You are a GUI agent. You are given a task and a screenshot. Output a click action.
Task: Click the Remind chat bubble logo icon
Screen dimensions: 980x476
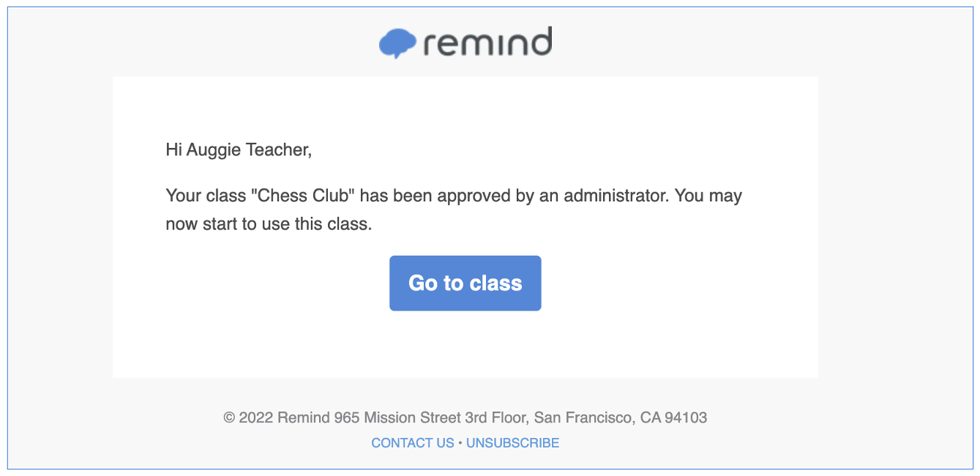397,44
